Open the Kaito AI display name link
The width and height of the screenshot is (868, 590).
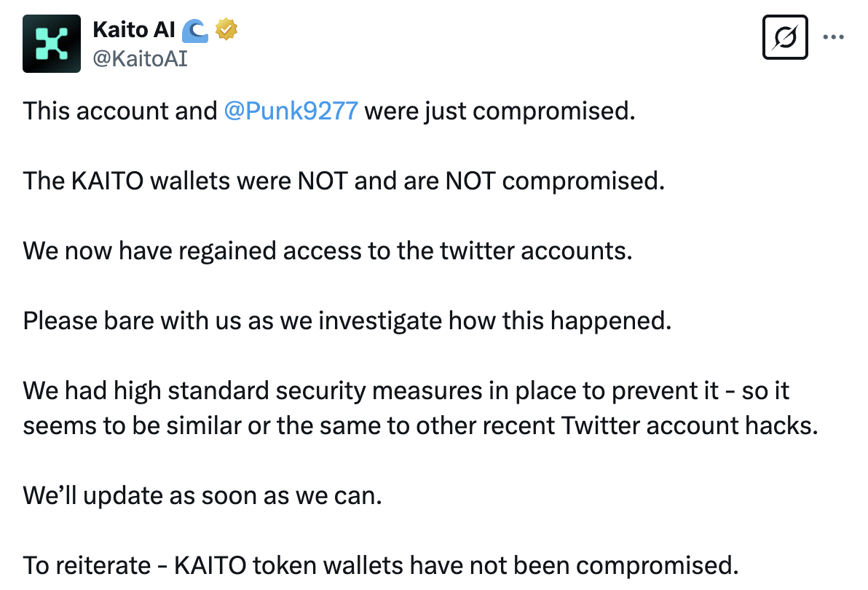tap(133, 30)
